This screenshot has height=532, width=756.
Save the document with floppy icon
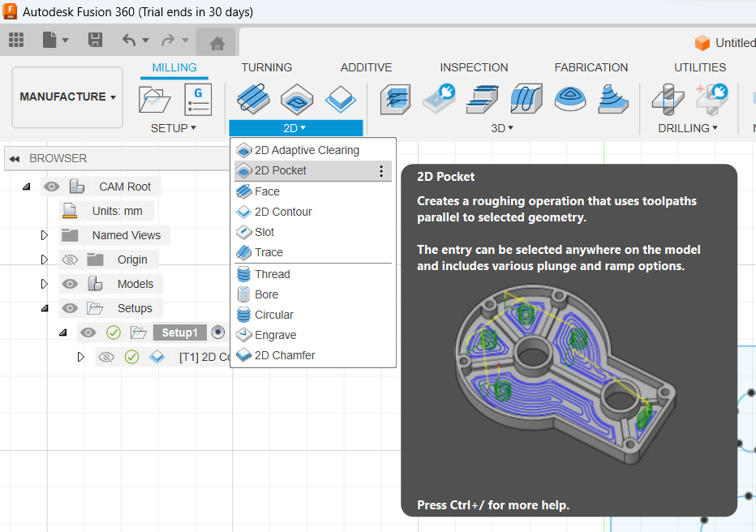(96, 40)
